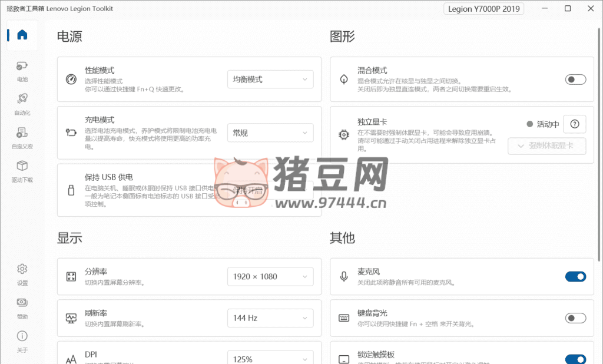The width and height of the screenshot is (603, 364).
Task: Open the 驱动下载 driver download page
Action: click(22, 171)
